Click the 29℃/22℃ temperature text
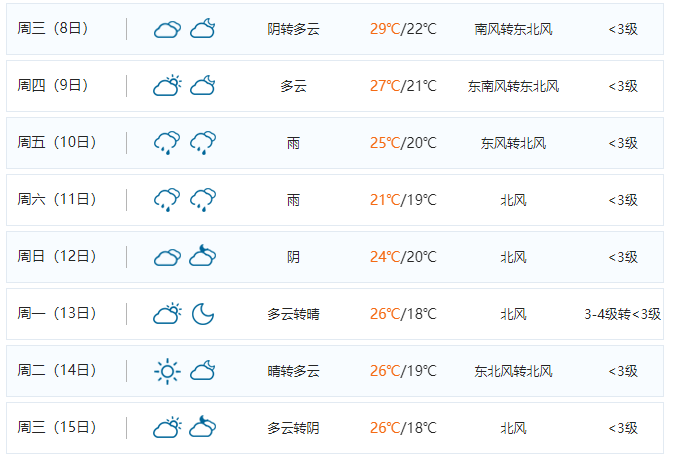 (403, 29)
